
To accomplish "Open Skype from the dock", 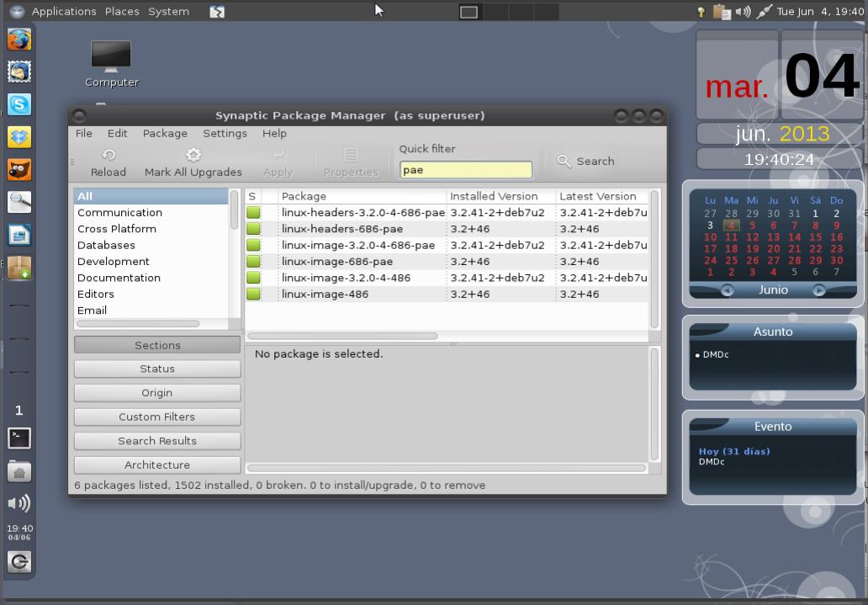I will coord(19,104).
